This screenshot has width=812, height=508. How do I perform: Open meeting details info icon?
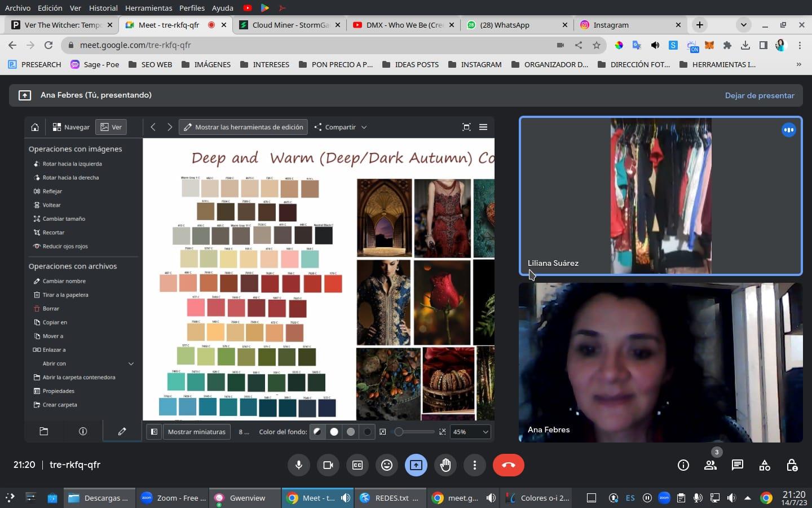coord(683,465)
